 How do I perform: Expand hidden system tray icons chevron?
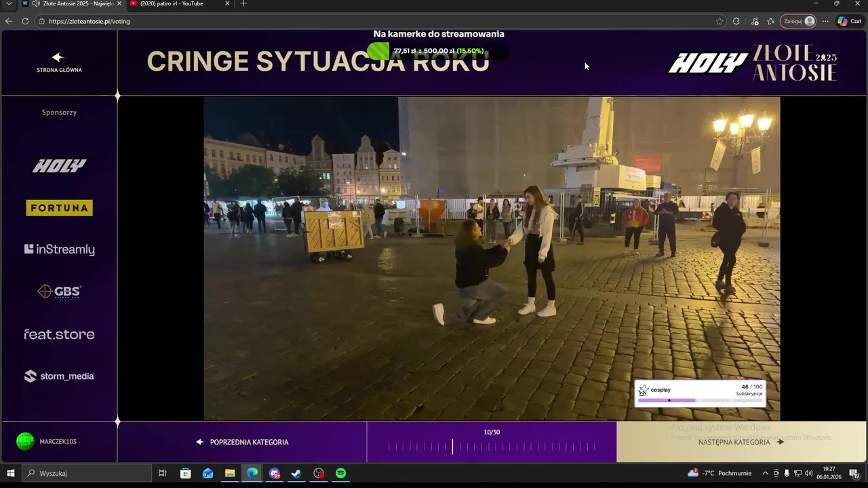765,473
